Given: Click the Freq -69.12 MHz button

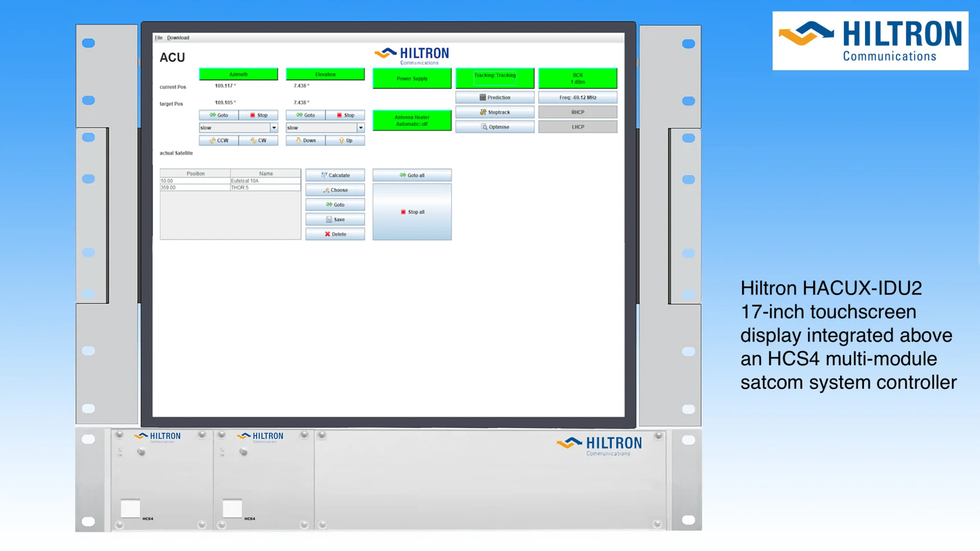Looking at the screenshot, I should click(578, 97).
